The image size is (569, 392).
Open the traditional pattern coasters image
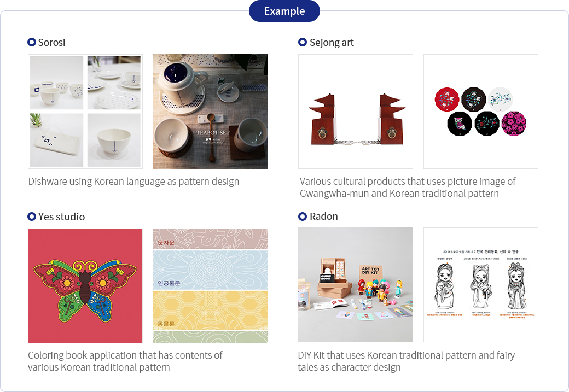[x=481, y=112]
